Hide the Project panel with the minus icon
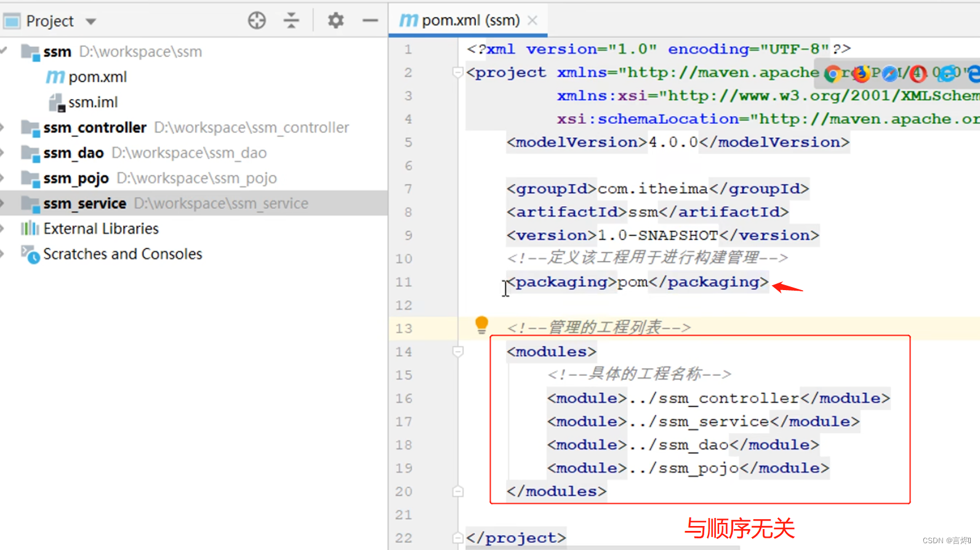Viewport: 980px width, 550px height. point(370,20)
